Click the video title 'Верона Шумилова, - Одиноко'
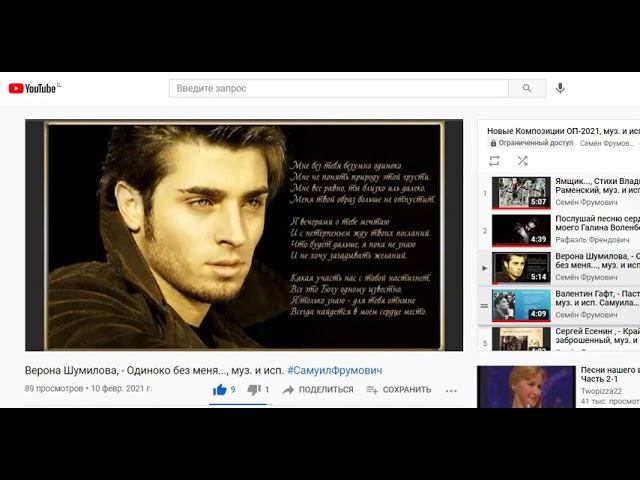 [154, 371]
